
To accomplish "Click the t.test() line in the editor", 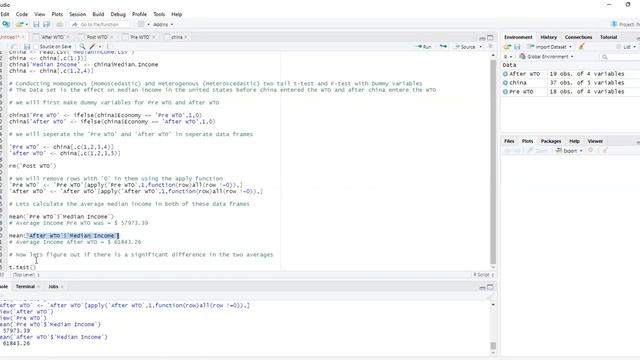I will (22, 267).
